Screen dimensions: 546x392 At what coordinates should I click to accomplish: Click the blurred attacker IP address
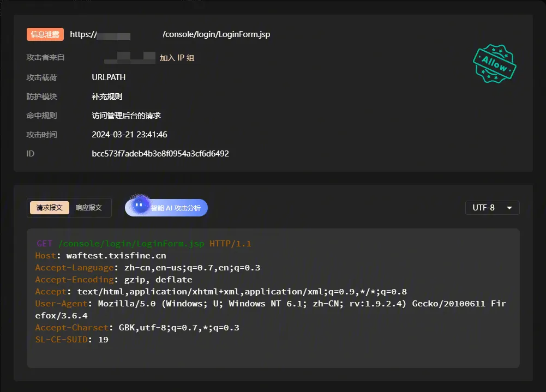(x=130, y=57)
